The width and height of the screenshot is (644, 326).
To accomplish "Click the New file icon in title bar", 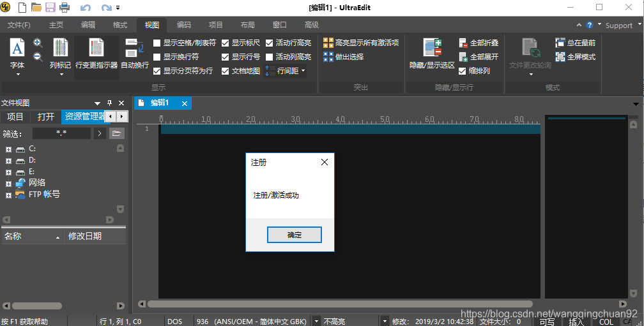I will pyautogui.click(x=22, y=7).
